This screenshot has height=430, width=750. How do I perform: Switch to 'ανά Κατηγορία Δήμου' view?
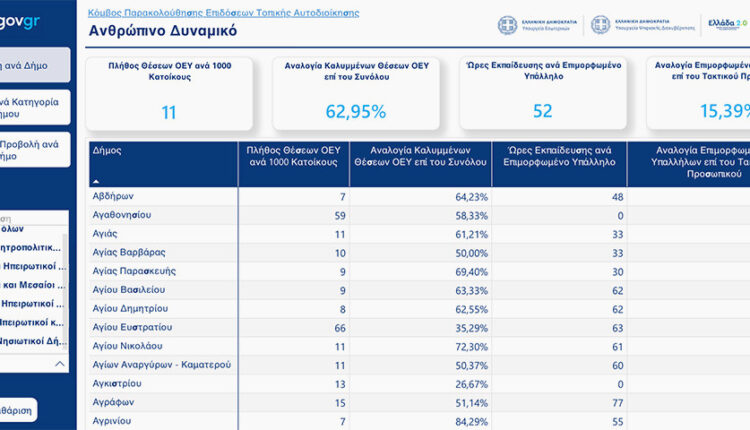click(x=32, y=108)
